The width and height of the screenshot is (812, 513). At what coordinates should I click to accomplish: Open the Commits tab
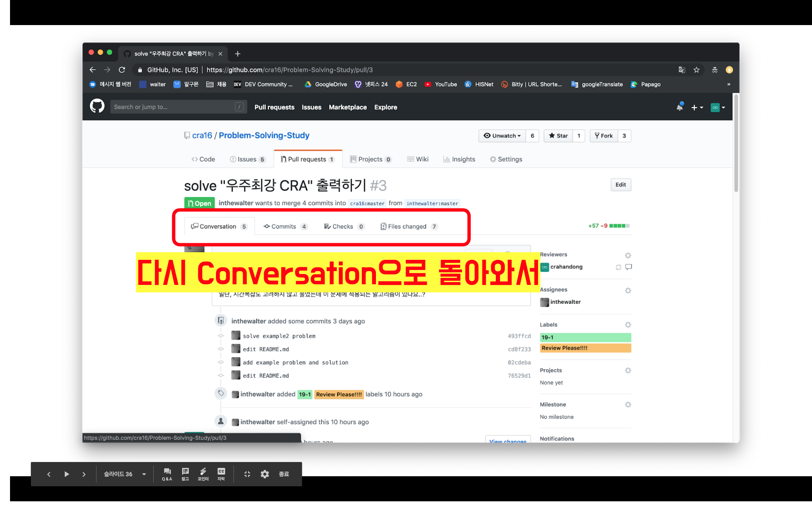pos(284,226)
